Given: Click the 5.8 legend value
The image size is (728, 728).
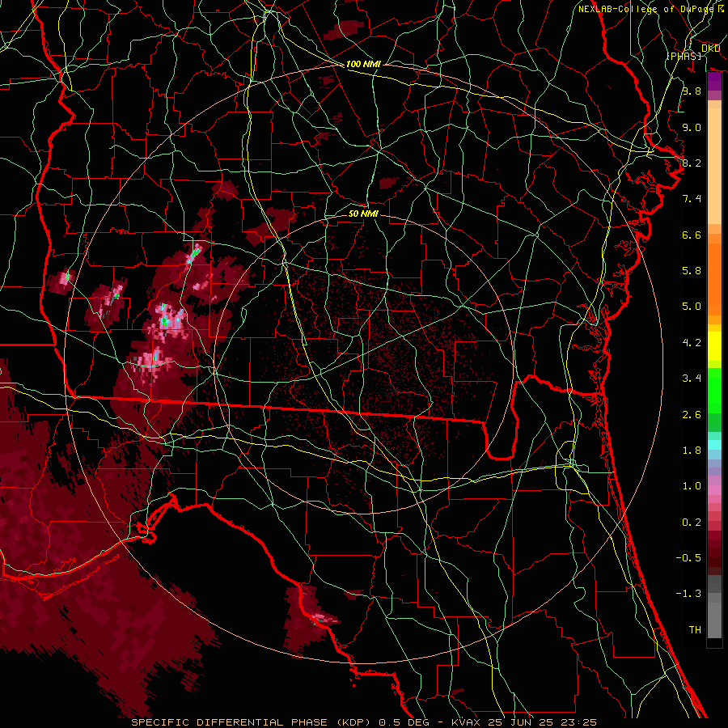Looking at the screenshot, I should 692,271.
